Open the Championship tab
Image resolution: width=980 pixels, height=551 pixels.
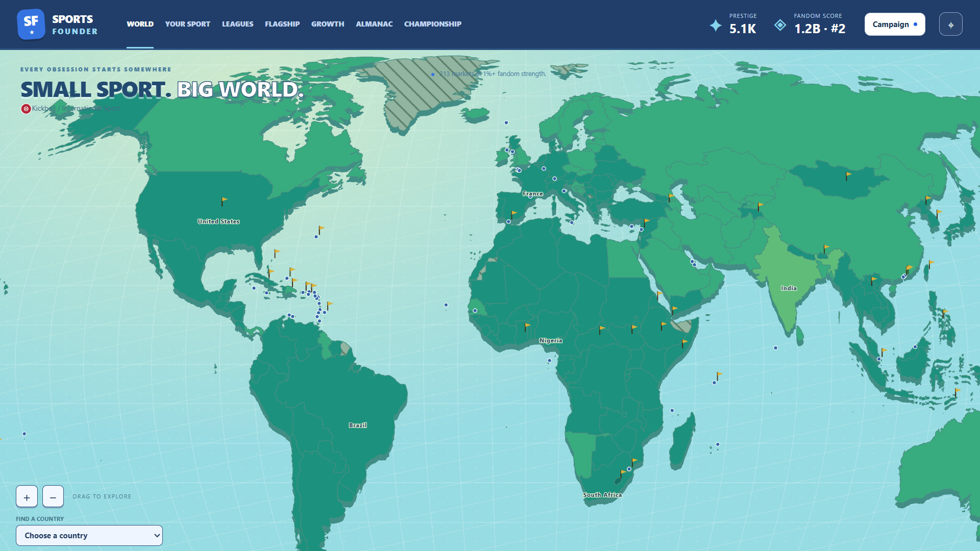pos(432,24)
